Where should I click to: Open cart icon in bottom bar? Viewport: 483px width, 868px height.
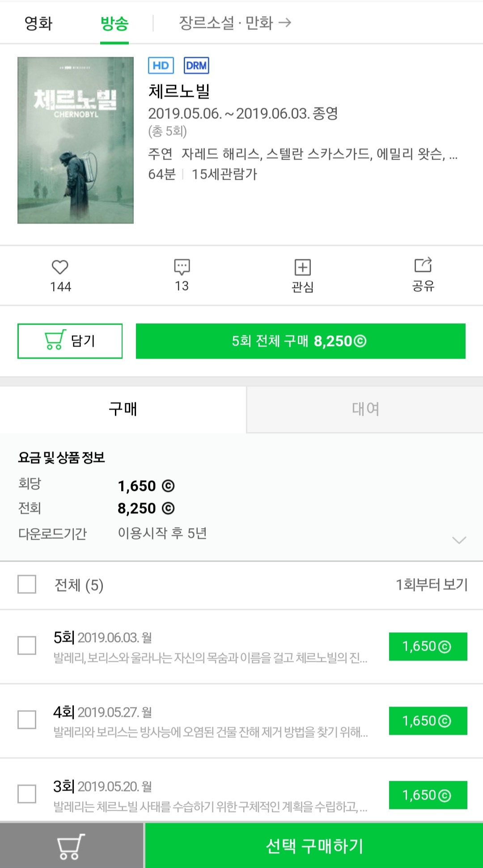coord(71,846)
